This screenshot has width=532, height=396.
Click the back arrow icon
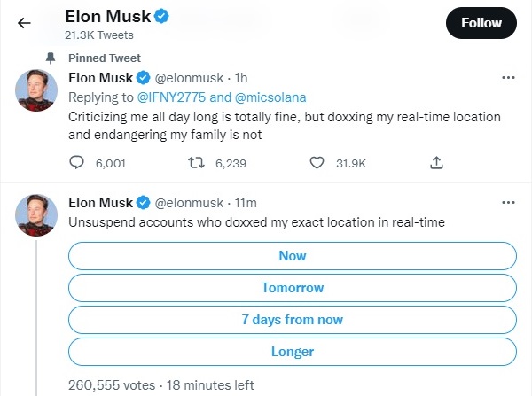tap(24, 23)
